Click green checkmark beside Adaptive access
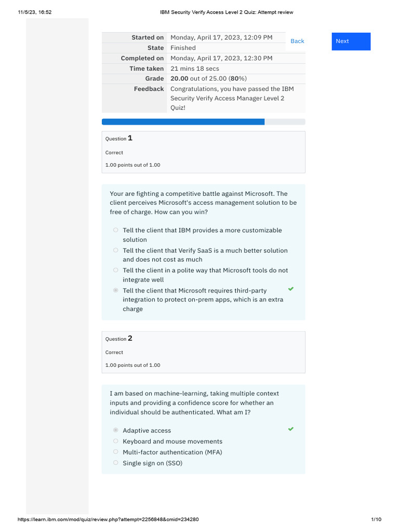This screenshot has width=399, height=532. (x=291, y=429)
